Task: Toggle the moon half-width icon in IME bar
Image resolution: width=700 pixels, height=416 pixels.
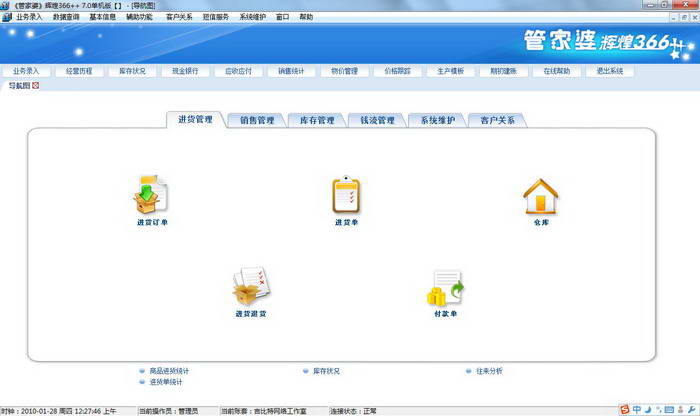Action: [648, 409]
